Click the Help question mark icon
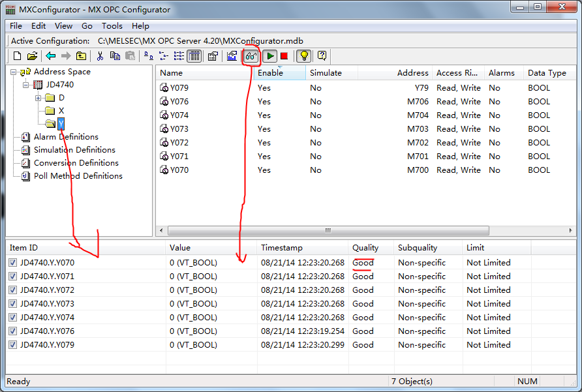This screenshot has height=392, width=582. click(322, 56)
